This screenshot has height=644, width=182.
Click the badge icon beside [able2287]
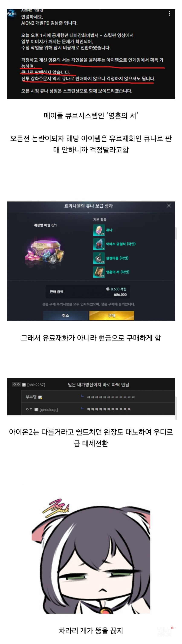pyautogui.click(x=24, y=384)
